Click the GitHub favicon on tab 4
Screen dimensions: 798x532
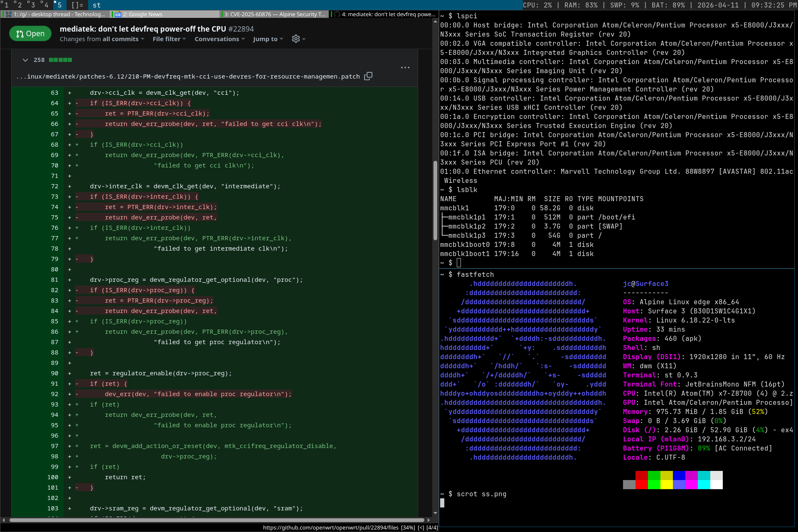(337, 14)
